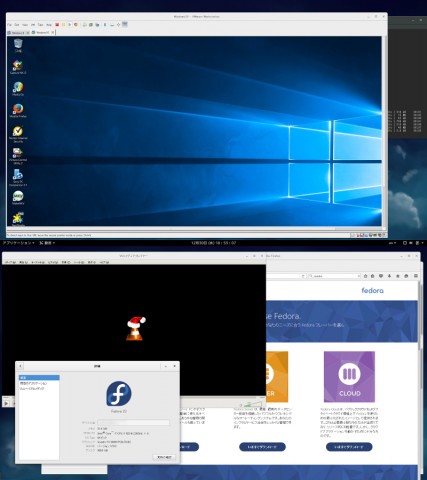Open the View menu in VMware Workstation
The height and width of the screenshot is (480, 427).
coord(25,25)
